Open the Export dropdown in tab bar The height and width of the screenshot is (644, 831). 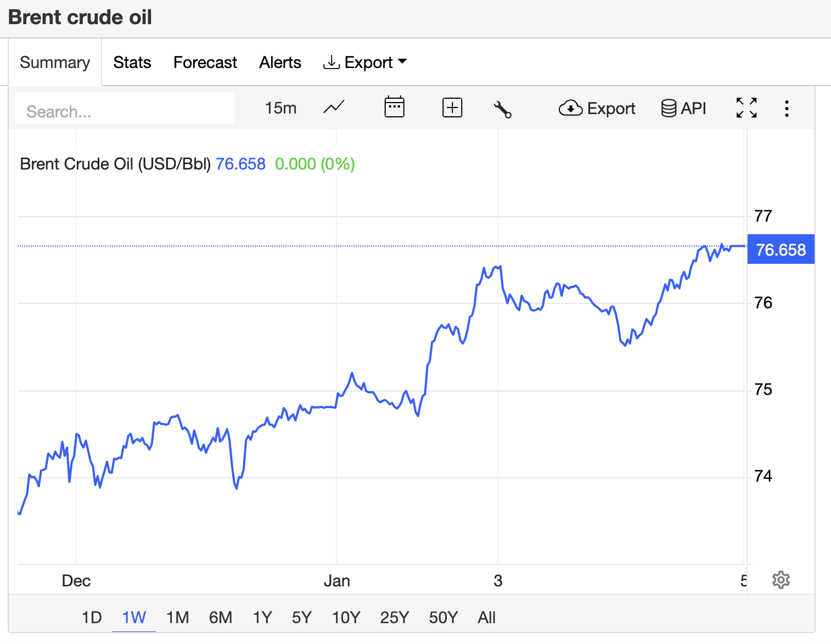(365, 63)
